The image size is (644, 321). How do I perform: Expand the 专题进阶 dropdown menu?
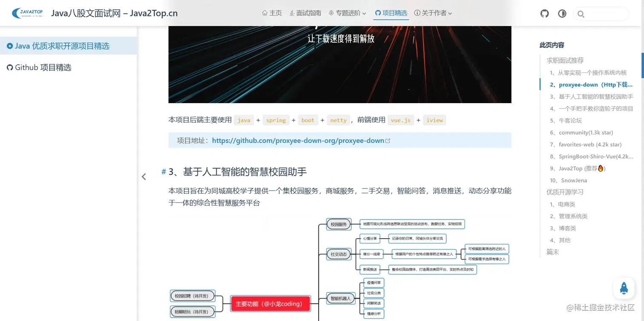click(x=347, y=13)
